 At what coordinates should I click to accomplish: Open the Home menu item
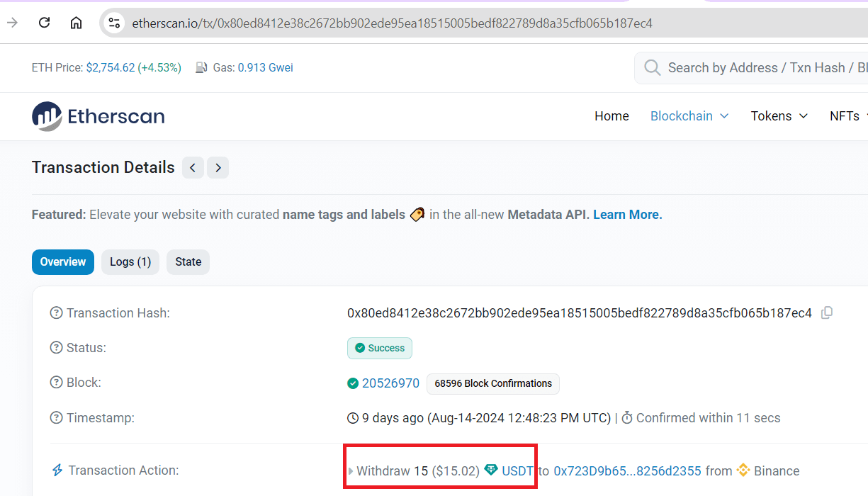(x=611, y=116)
